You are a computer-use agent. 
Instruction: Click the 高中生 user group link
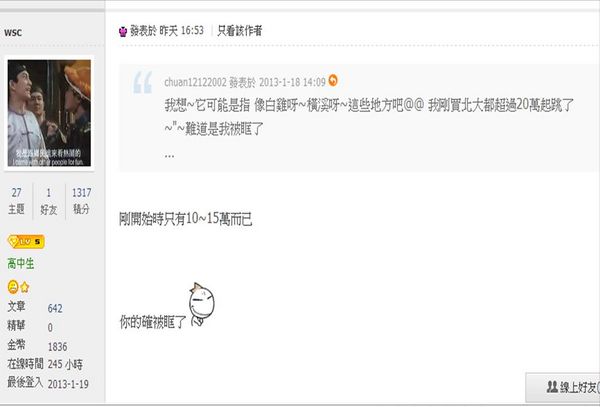[21, 264]
